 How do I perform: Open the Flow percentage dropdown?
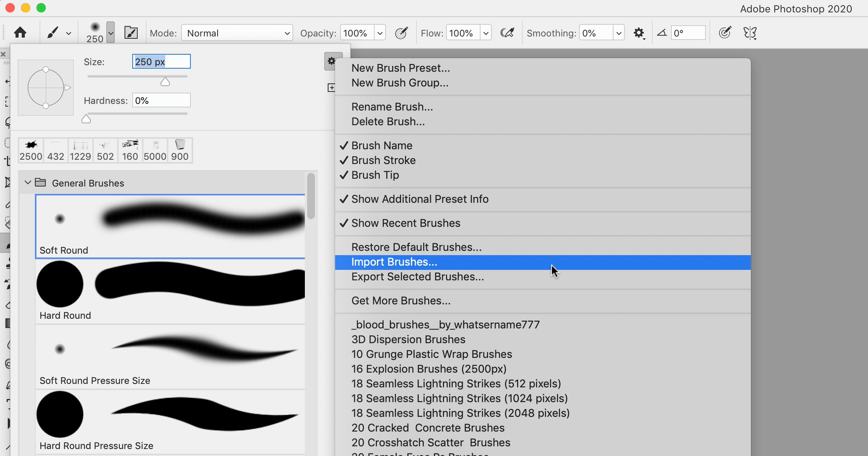tap(486, 33)
